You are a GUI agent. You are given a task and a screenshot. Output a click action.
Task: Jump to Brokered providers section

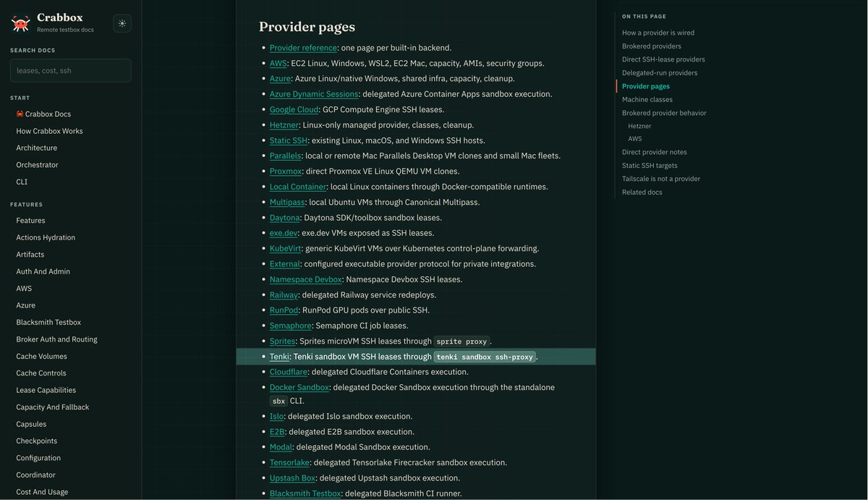tap(652, 46)
